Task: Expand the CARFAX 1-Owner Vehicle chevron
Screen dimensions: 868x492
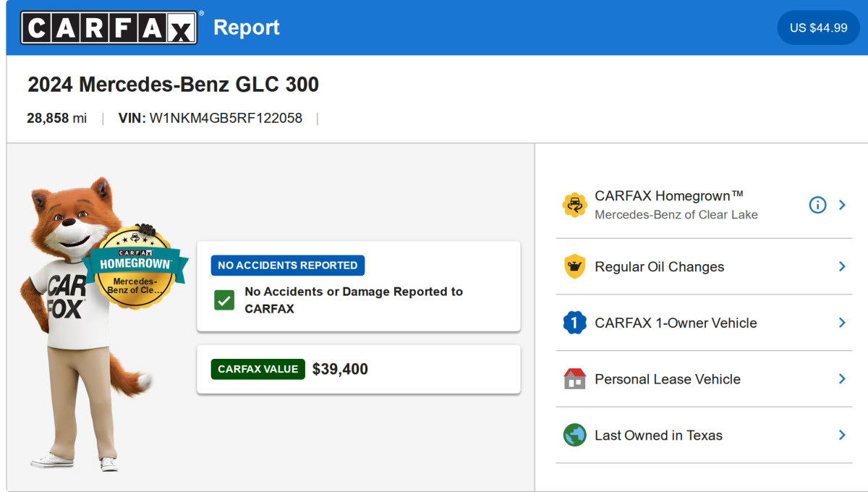Action: pos(842,323)
